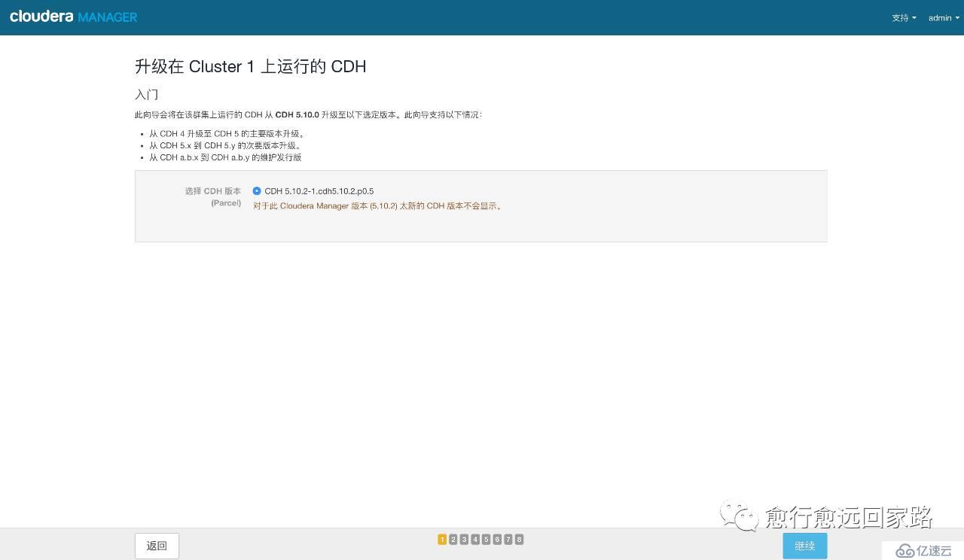Click the heading 升级在 Cluster 1 上运行的 CDH
This screenshot has height=560, width=964.
pos(250,66)
